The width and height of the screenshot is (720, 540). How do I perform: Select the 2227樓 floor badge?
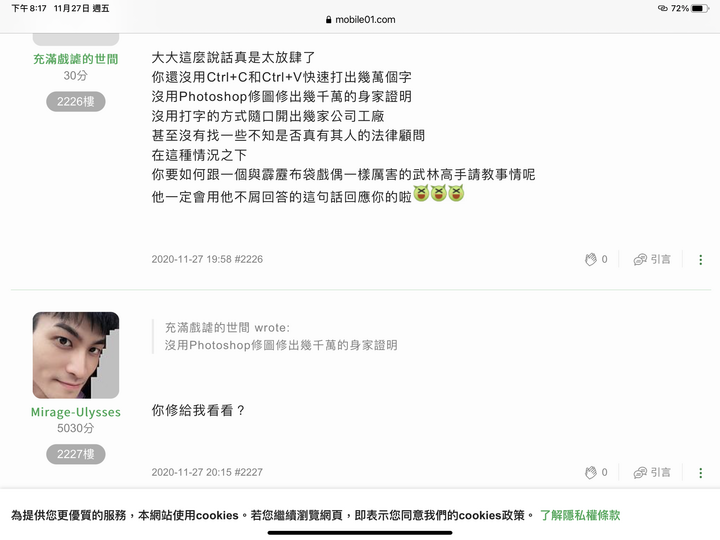click(x=76, y=454)
